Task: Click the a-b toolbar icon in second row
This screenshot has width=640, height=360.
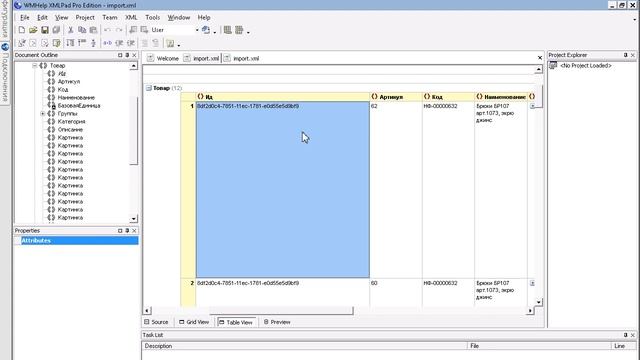Action: point(107,43)
